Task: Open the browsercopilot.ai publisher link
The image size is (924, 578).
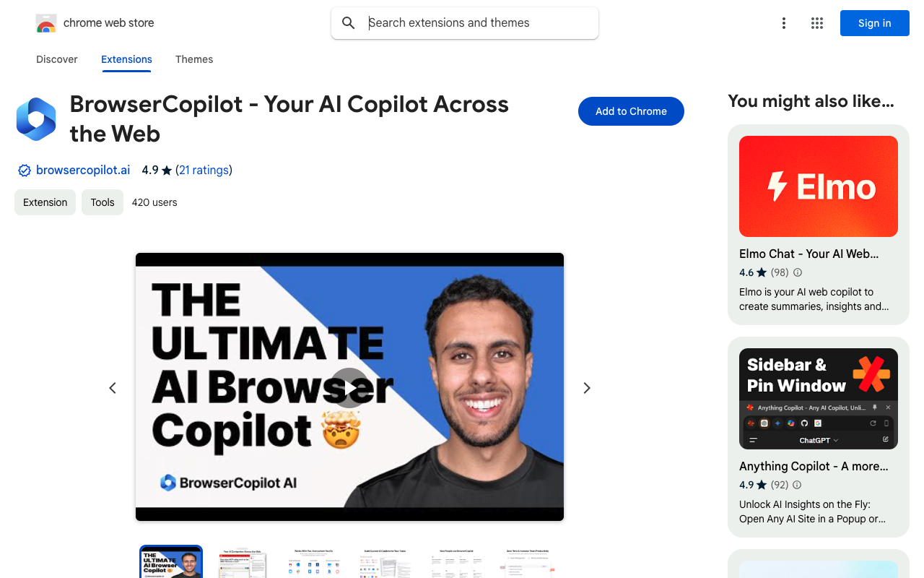Action: tap(83, 171)
